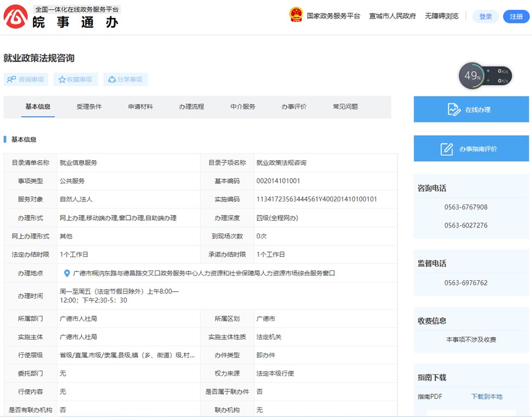The height and width of the screenshot is (417, 532).
Task: Click the location pin icon by 办理地点
Action: 67,273
